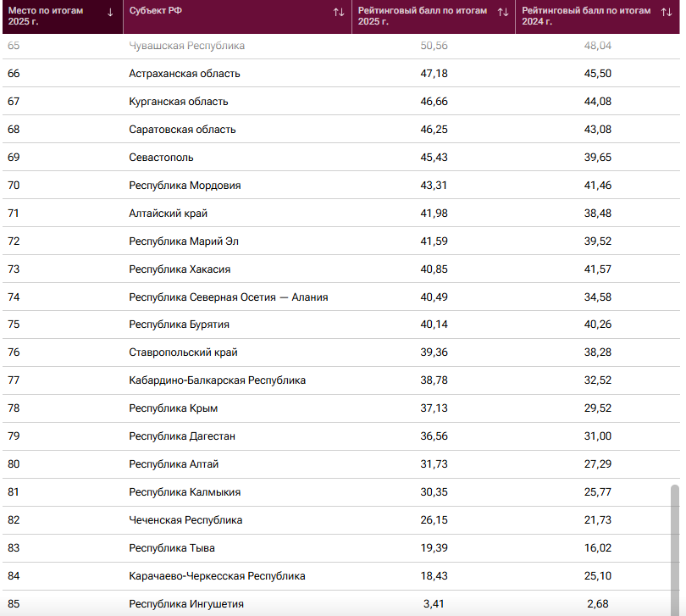Sort by 2024 rating score arrows icon
The width and height of the screenshot is (686, 616).
tap(667, 13)
